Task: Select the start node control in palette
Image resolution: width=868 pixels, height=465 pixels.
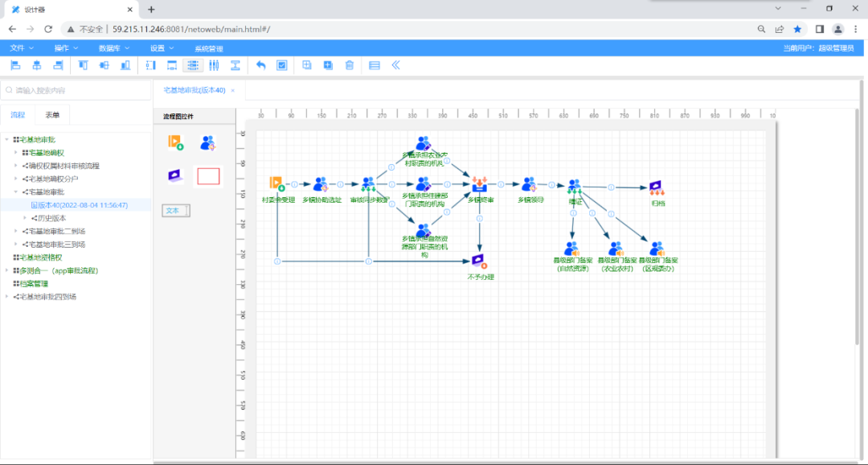Action: 175,142
